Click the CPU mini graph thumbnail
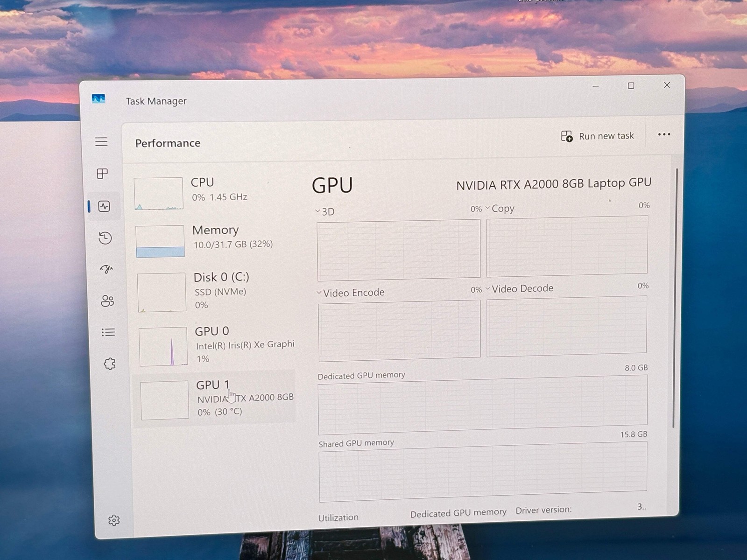This screenshot has width=747, height=560. click(158, 193)
